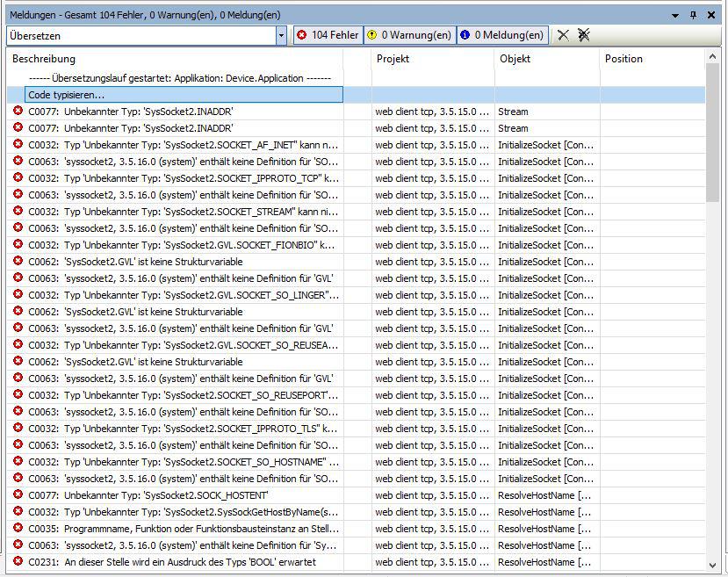Open window position dropdown in title bar

pyautogui.click(x=675, y=15)
